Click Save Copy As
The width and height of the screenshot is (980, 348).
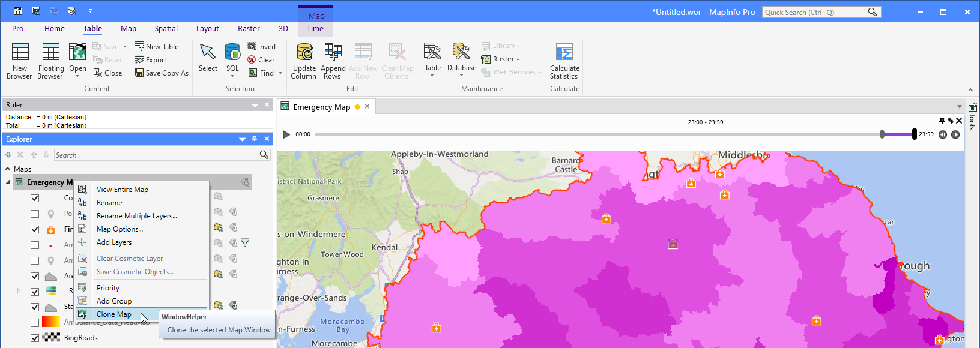point(162,73)
